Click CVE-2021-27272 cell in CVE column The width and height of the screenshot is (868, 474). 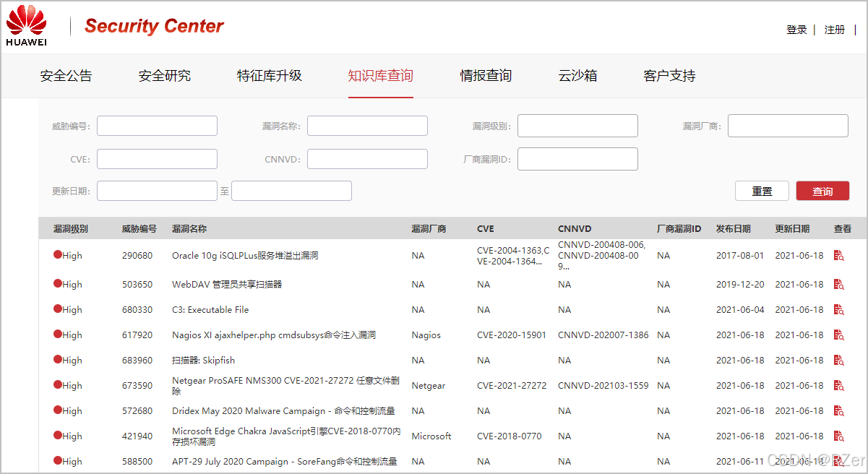pos(512,386)
